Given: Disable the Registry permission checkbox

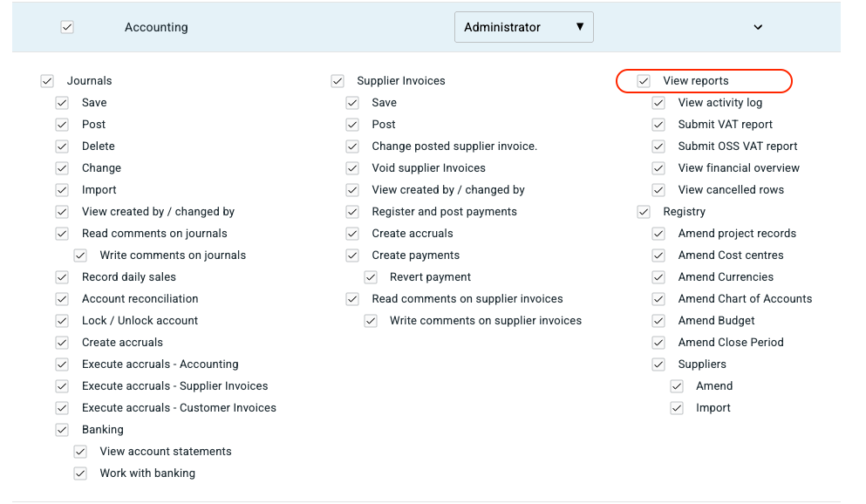Looking at the screenshot, I should click(x=644, y=212).
